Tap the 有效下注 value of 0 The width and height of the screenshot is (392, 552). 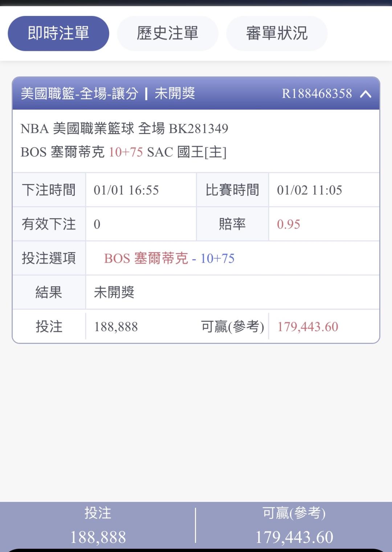coord(97,224)
